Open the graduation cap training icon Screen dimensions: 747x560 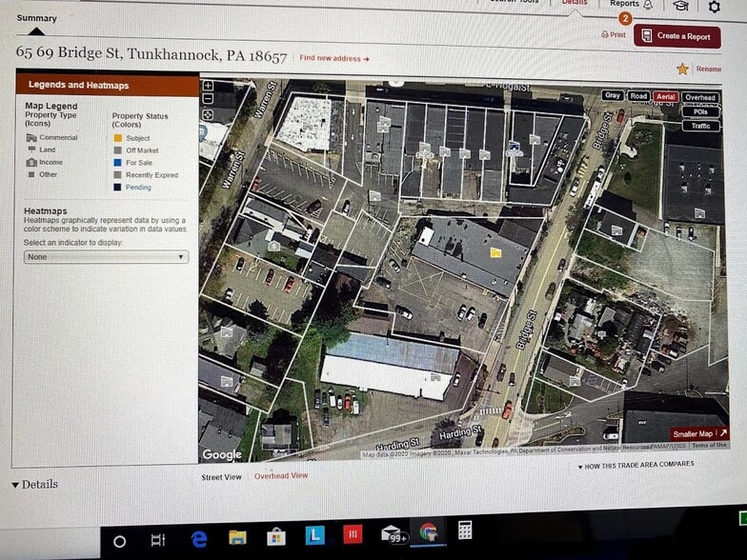680,6
